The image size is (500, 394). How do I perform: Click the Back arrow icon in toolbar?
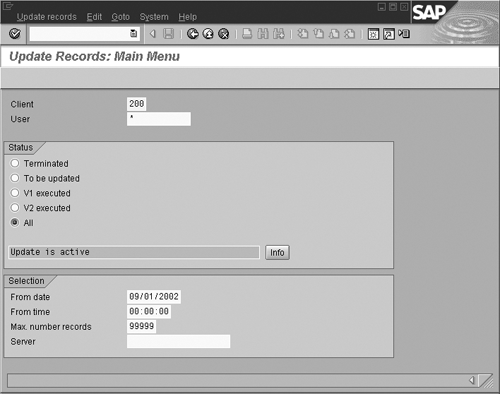tap(193, 34)
